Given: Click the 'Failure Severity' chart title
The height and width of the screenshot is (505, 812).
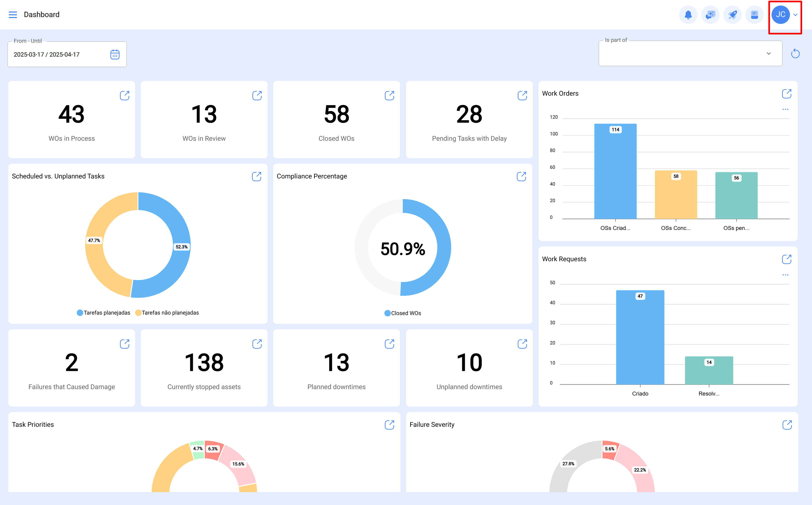Looking at the screenshot, I should pyautogui.click(x=432, y=425).
